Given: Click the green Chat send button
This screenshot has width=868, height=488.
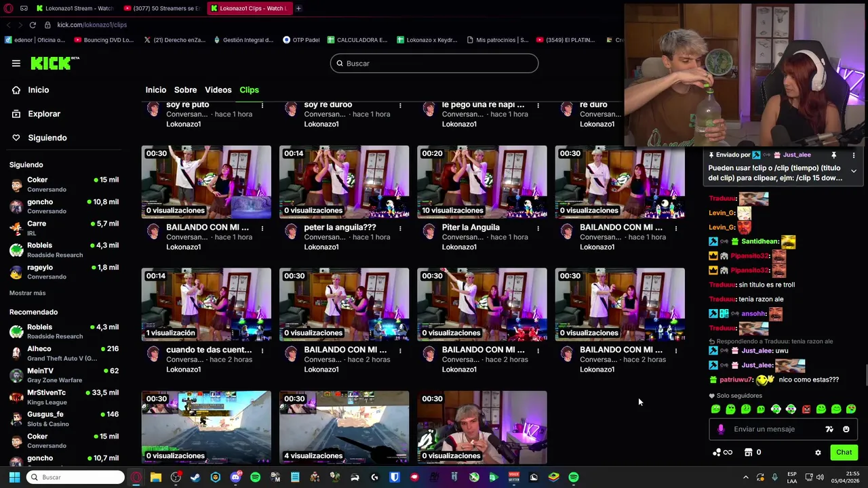Looking at the screenshot, I should coord(844,452).
